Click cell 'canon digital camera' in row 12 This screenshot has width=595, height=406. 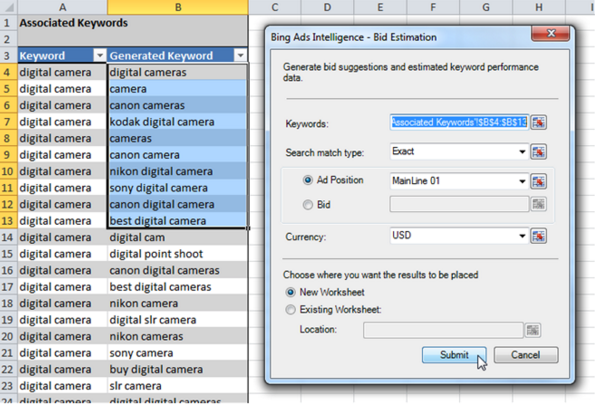[x=178, y=204]
